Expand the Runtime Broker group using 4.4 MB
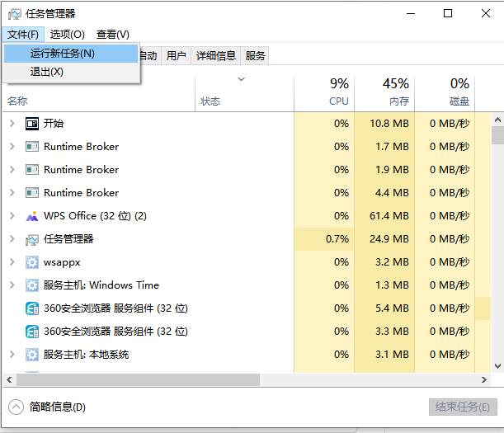The image size is (504, 433). tap(12, 193)
